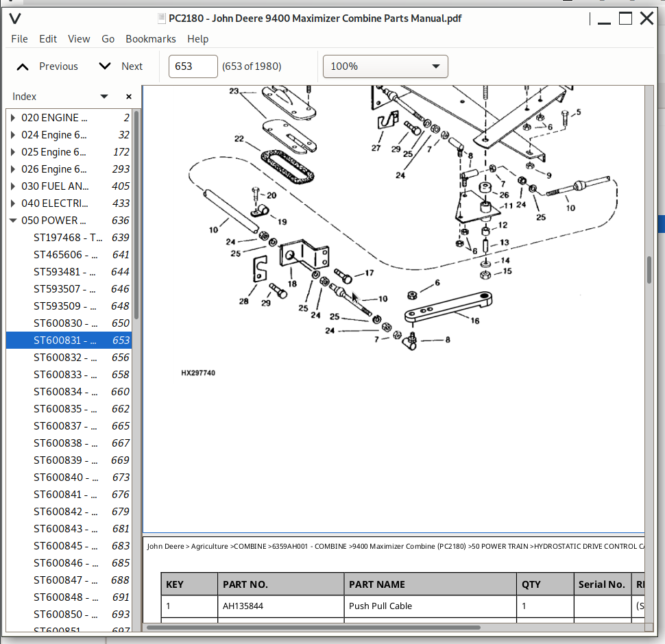The image size is (665, 644).
Task: Select index entry ST600830 page 650
Action: (69, 323)
